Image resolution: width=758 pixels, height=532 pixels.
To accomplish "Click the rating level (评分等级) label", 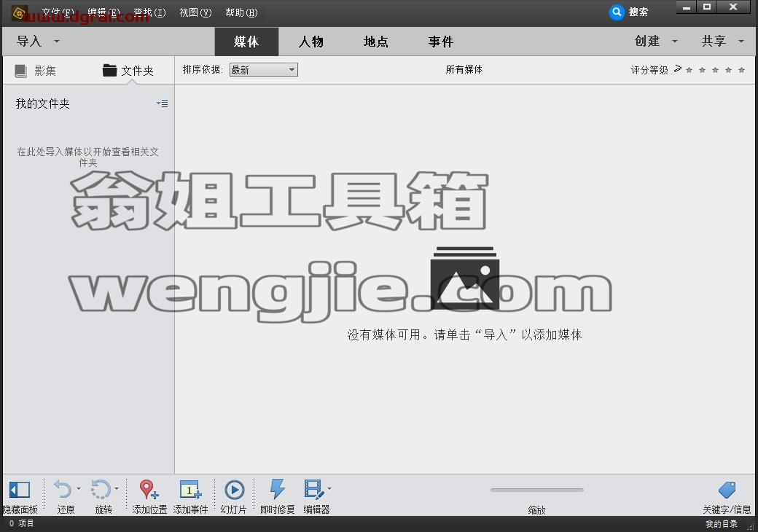I will pos(649,70).
